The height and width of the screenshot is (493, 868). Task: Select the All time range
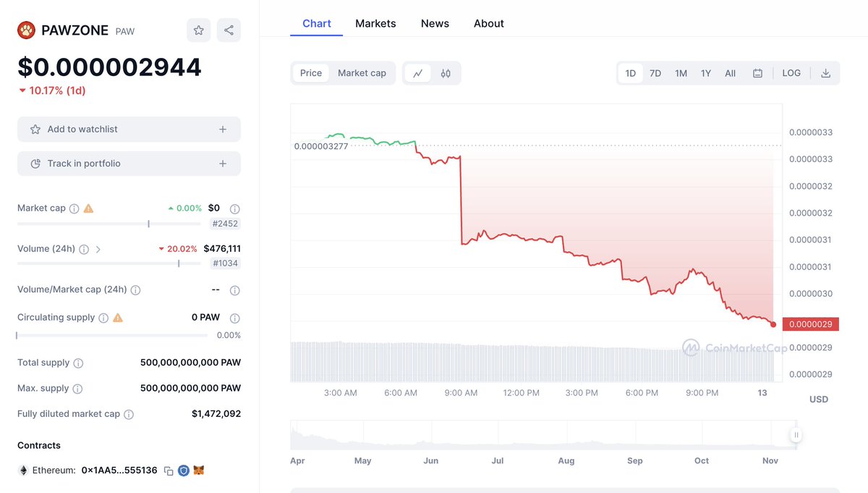[x=731, y=73]
